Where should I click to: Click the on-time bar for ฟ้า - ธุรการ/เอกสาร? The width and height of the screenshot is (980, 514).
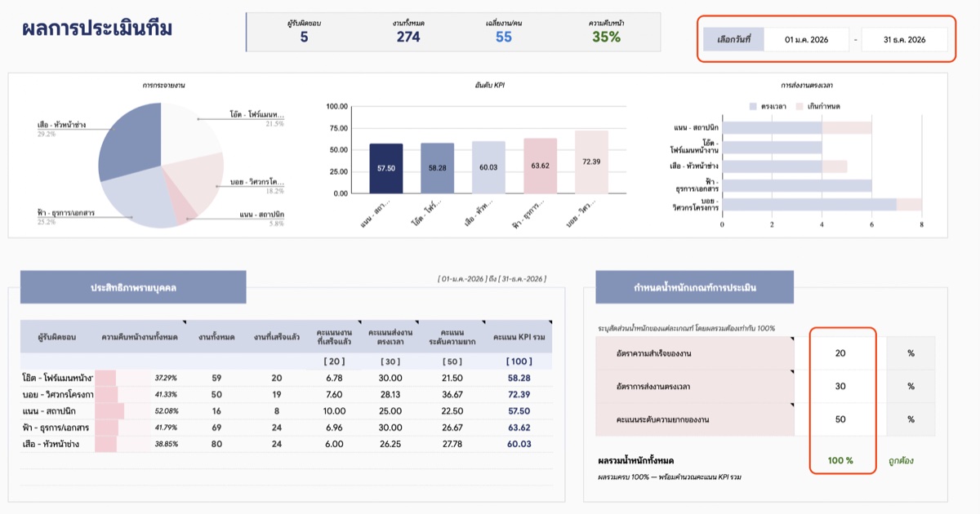tap(797, 185)
